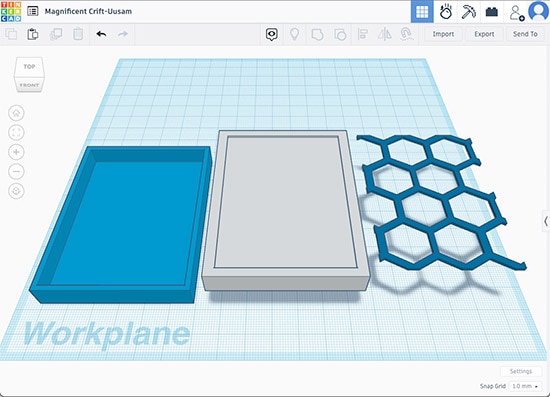
Task: Click the Delete trash icon
Action: point(78,34)
